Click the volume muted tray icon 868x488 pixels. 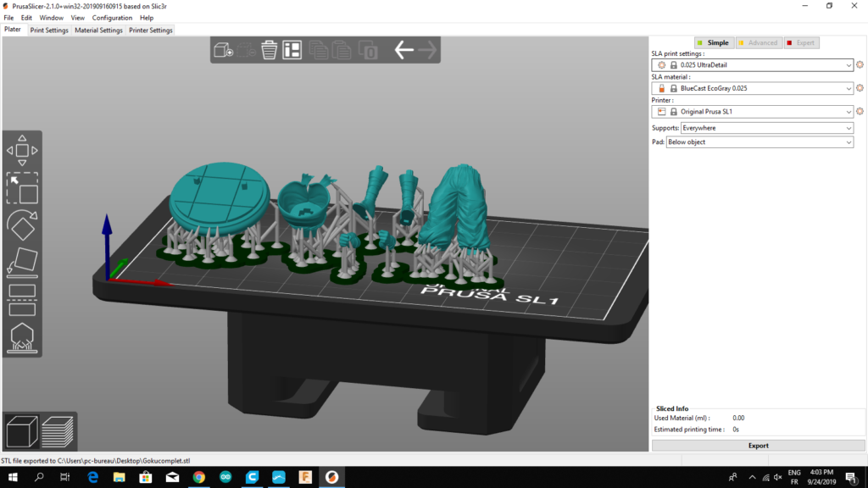click(x=778, y=477)
